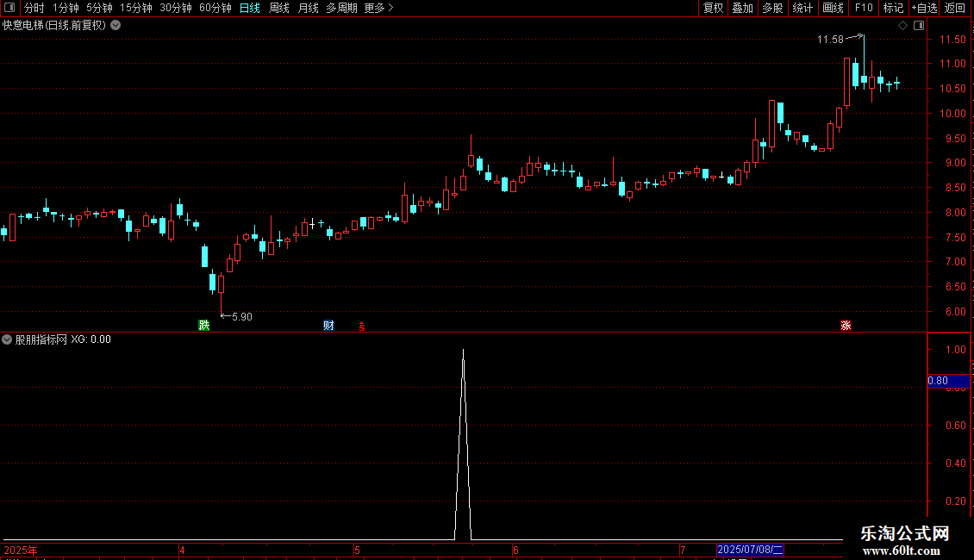This screenshot has height=560, width=974.
Task: Click the blue 财 financial report marker
Action: pyautogui.click(x=328, y=326)
